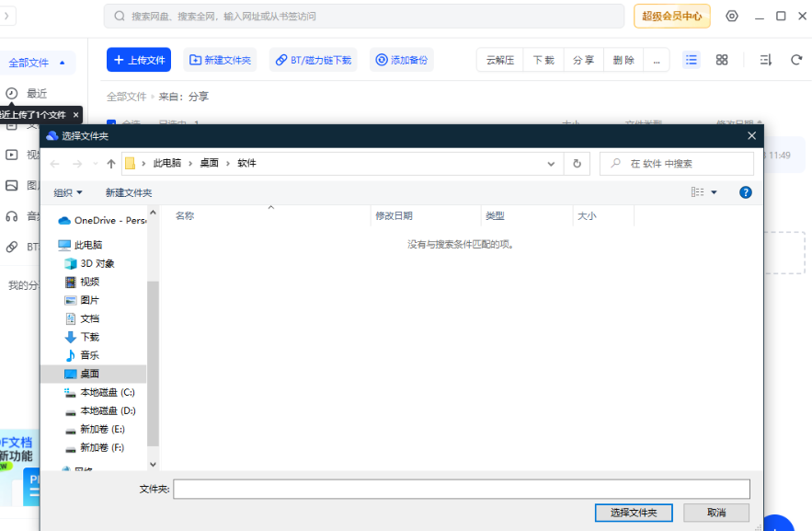This screenshot has width=812, height=531.
Task: Click the 选择文件夹 confirm button
Action: tap(634, 513)
